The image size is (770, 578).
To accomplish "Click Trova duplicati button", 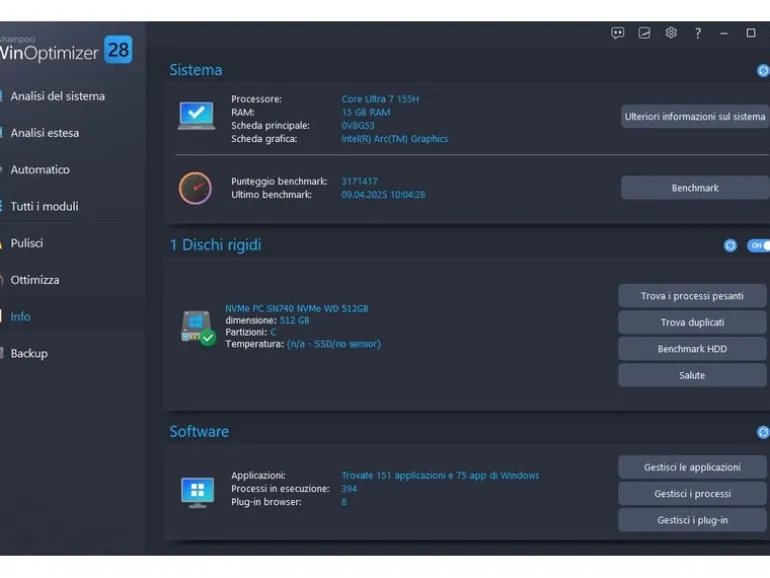I will (692, 323).
